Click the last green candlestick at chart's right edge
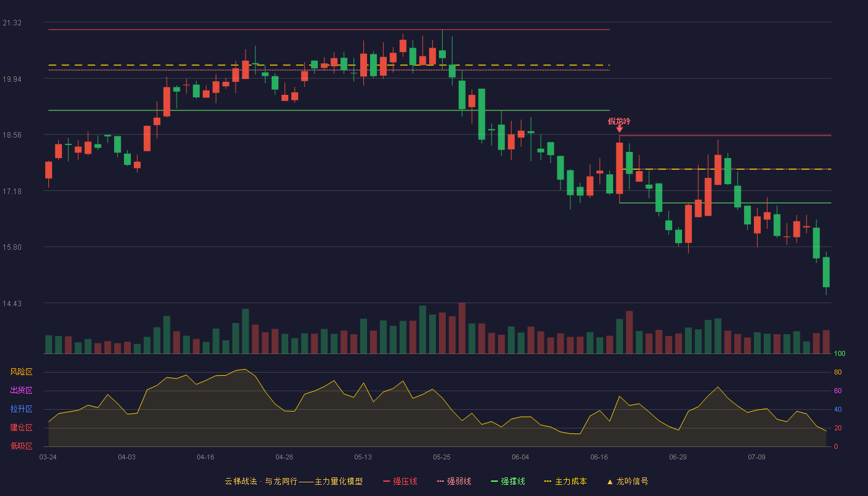The height and width of the screenshot is (496, 868). coord(826,272)
